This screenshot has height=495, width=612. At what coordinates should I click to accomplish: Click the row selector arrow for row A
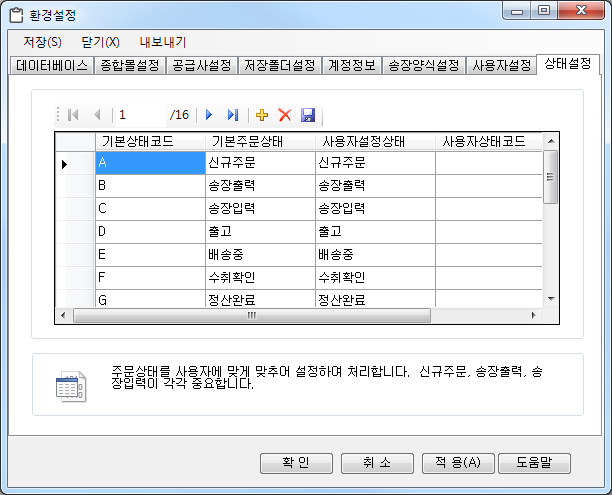(x=75, y=164)
